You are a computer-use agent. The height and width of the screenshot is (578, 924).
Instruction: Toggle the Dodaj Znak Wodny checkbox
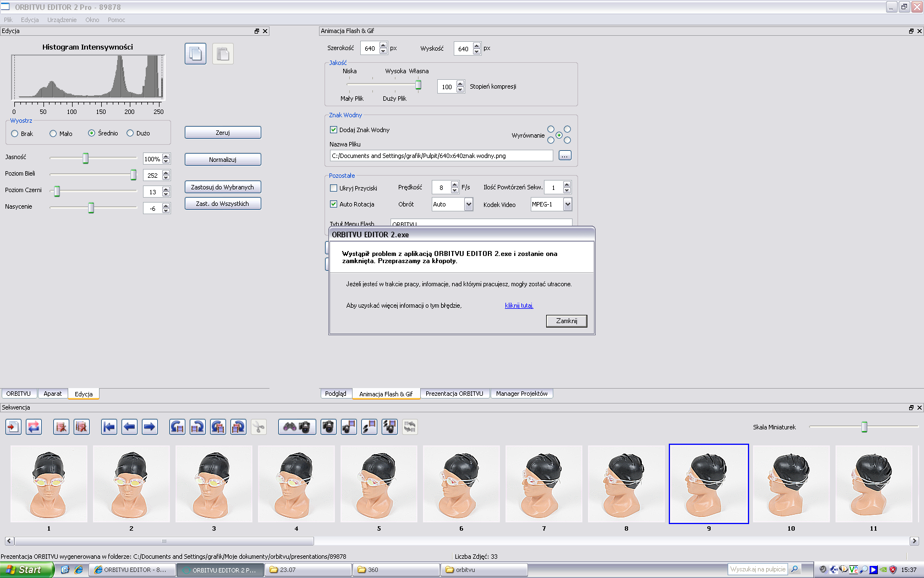pos(333,130)
